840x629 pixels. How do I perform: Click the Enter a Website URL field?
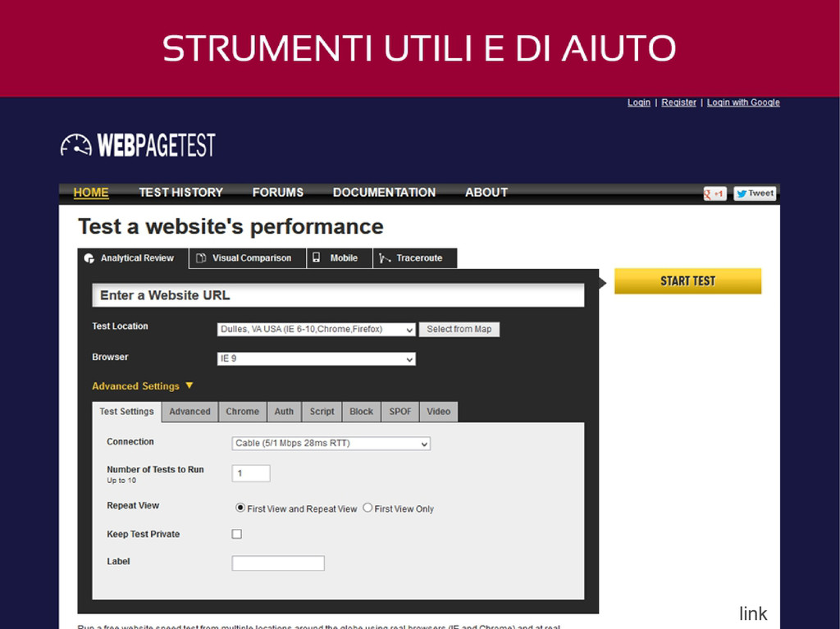coord(338,295)
